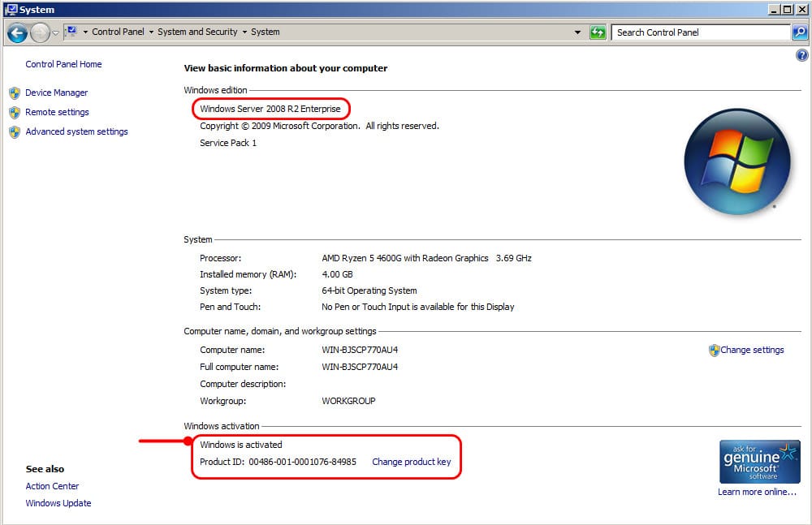
Task: Open Windows Update link
Action: pos(58,503)
